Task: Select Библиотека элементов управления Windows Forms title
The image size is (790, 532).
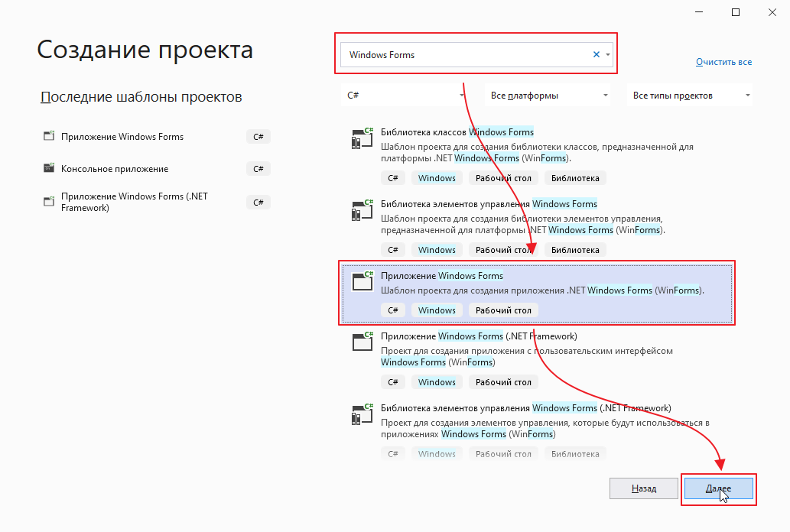Action: (x=489, y=203)
